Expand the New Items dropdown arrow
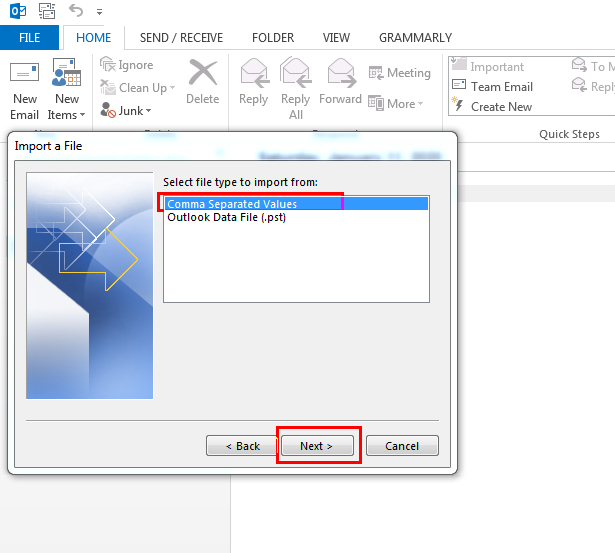 [82, 115]
